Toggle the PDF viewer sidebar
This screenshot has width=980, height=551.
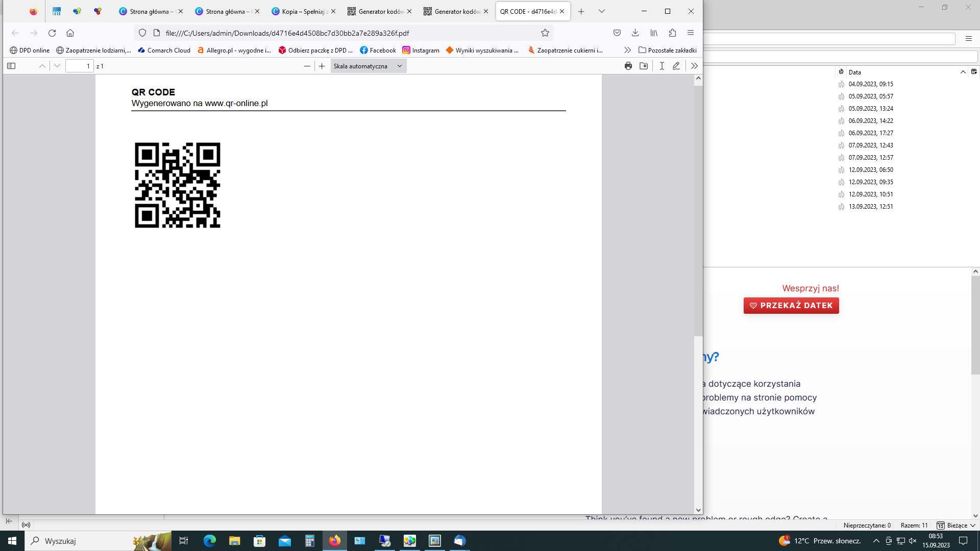coord(11,66)
